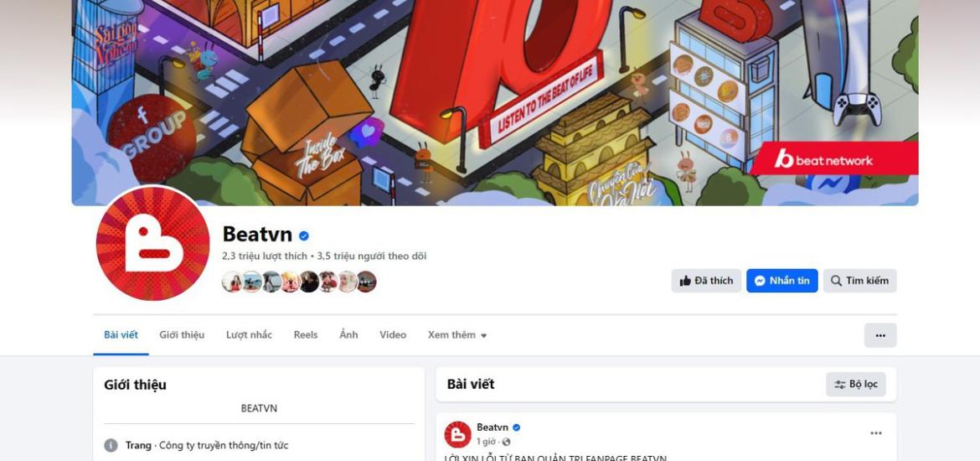This screenshot has height=461, width=980.
Task: Click the first follower avatar thumbnail
Action: [232, 282]
